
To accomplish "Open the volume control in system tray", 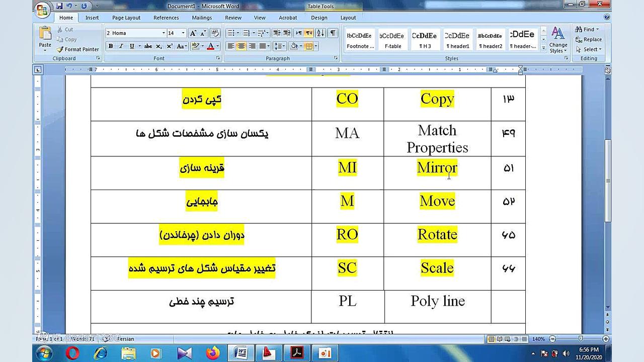I will click(567, 353).
